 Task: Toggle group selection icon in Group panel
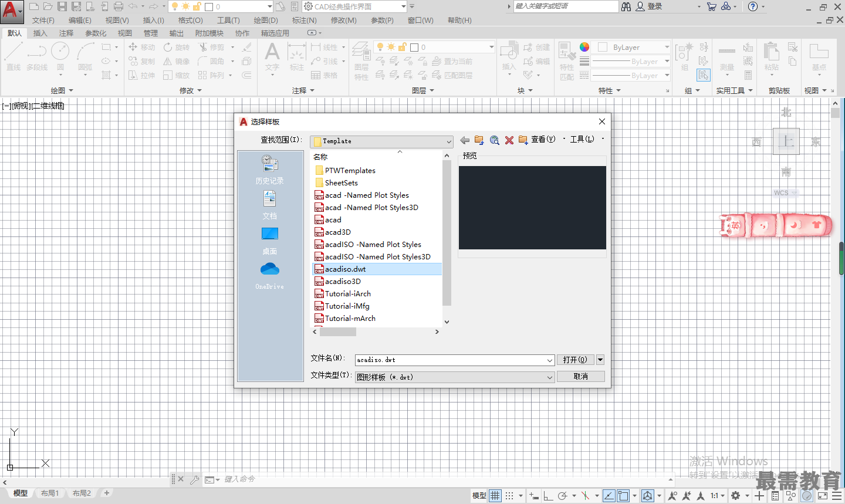(704, 75)
